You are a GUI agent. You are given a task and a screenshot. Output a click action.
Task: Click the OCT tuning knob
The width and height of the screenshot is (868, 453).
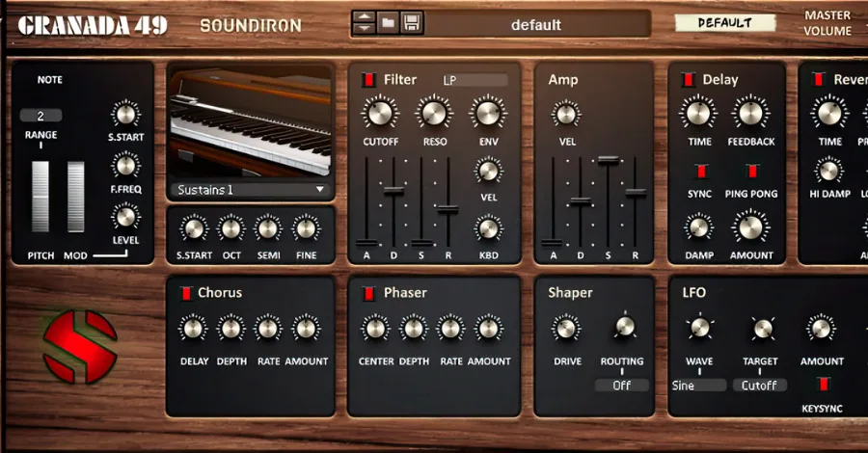pos(231,228)
